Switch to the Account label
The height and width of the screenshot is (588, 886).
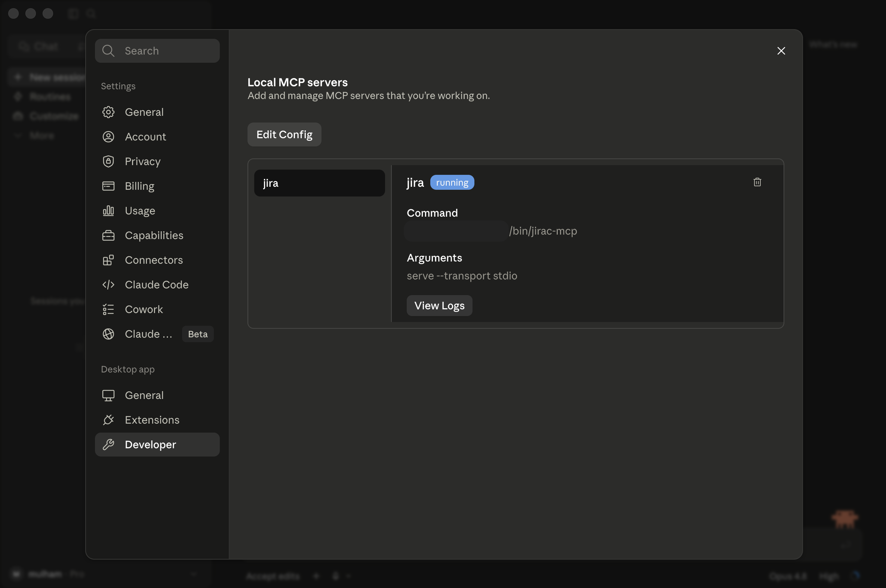[145, 137]
